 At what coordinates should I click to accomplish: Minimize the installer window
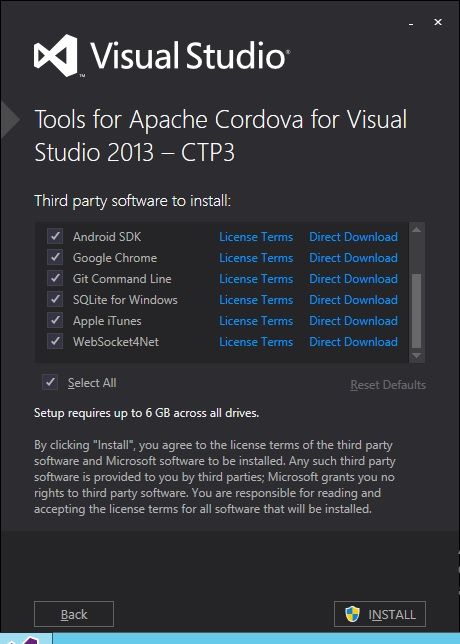pos(411,24)
